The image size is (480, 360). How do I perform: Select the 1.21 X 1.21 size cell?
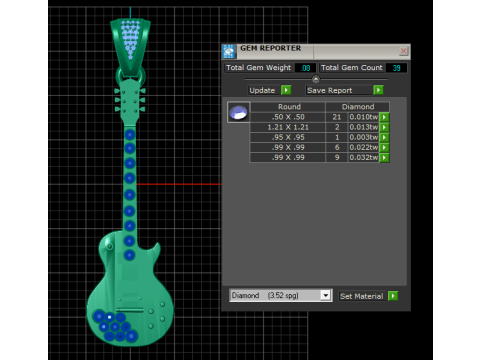click(x=288, y=127)
